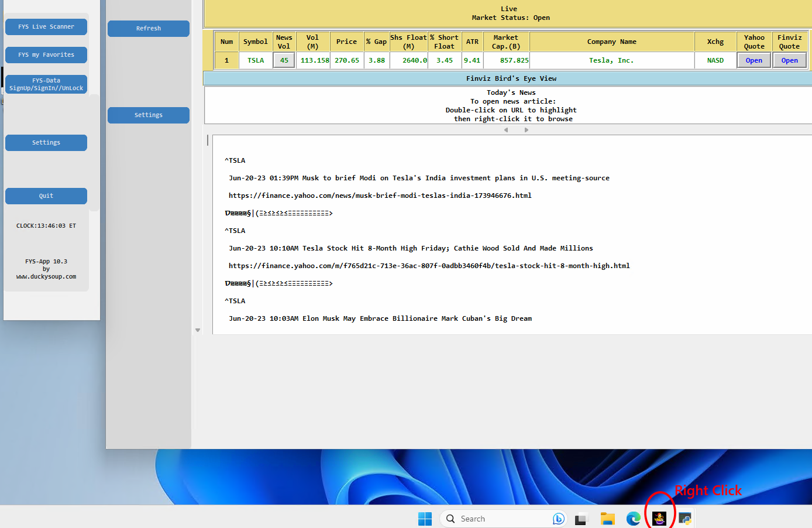Open the Windows Start menu

[x=425, y=519]
